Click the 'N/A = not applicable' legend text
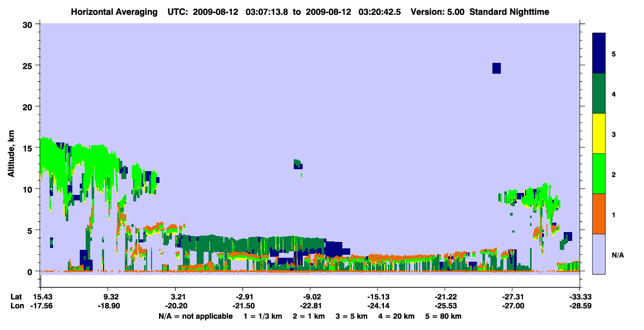 point(196,316)
